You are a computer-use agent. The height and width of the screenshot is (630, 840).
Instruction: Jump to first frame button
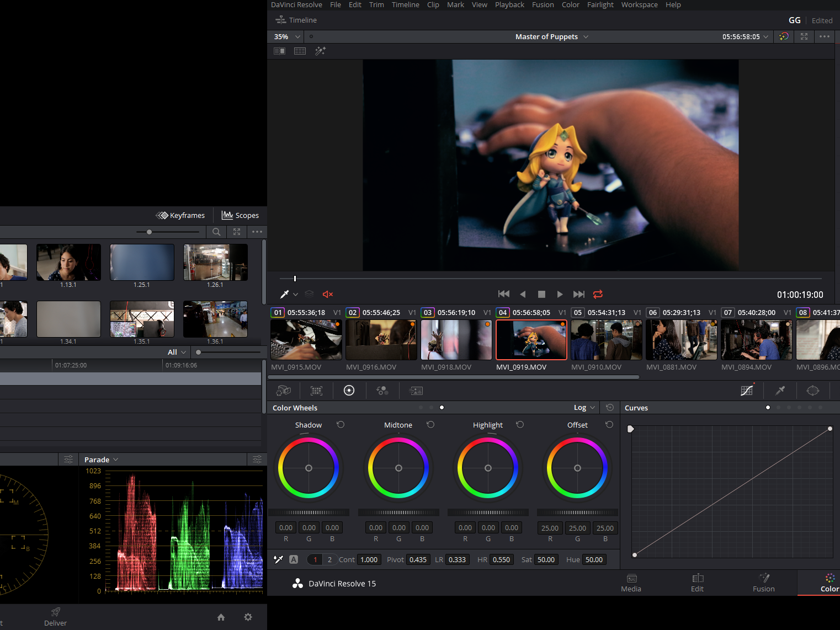point(504,294)
